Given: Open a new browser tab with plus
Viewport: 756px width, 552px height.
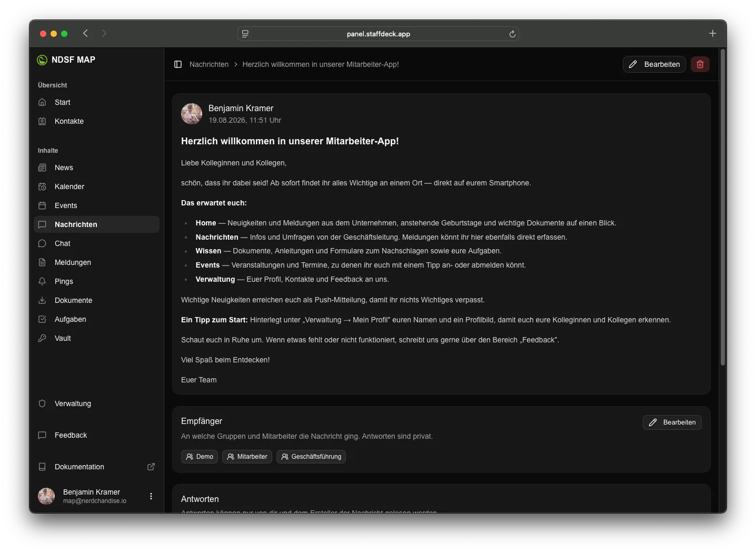Looking at the screenshot, I should tap(712, 33).
